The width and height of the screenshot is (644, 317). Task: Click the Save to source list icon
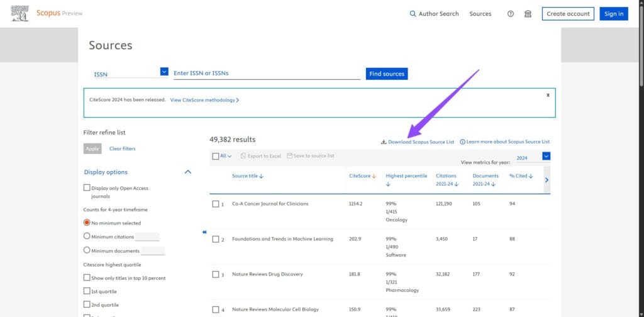coord(289,155)
